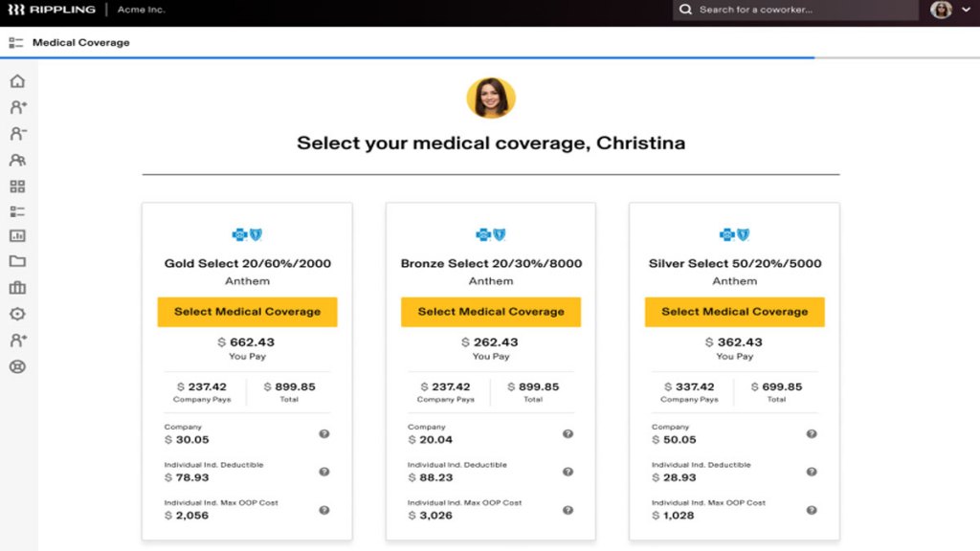The height and width of the screenshot is (551, 980).
Task: Click the $699.85 Total value
Action: (776, 386)
